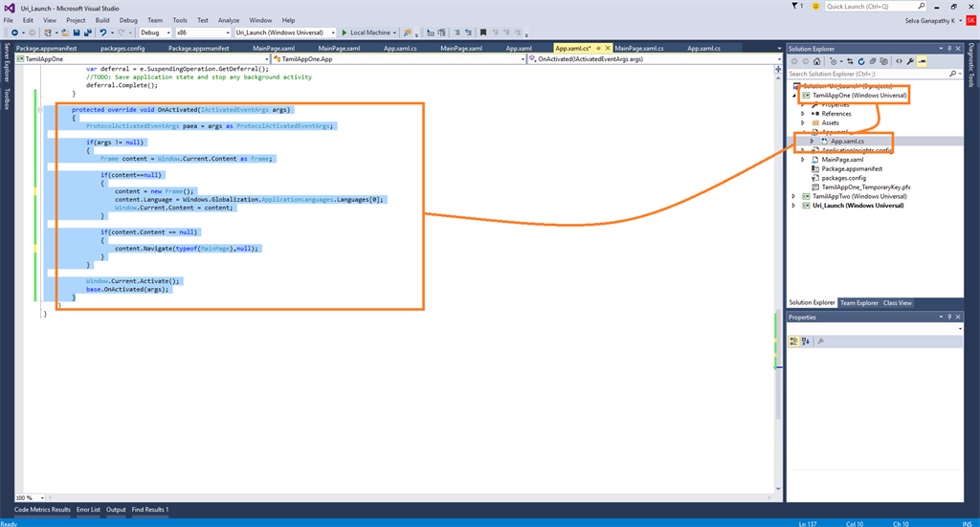Switch to the packages.config editor tab
This screenshot has width=980, height=527.
(x=122, y=48)
